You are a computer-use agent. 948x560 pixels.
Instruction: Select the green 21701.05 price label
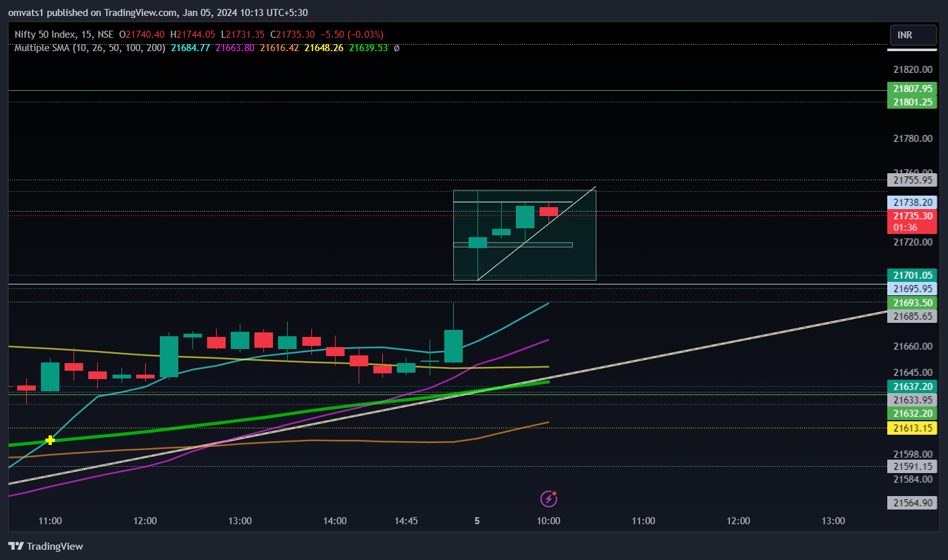click(912, 276)
